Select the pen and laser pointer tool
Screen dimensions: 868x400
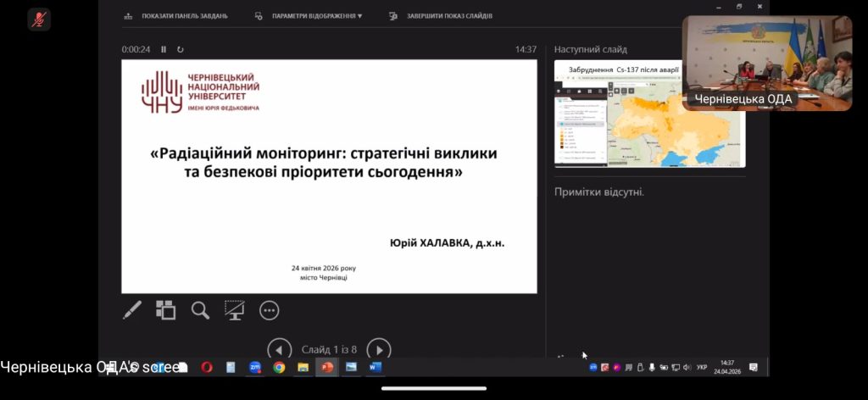pyautogui.click(x=132, y=310)
